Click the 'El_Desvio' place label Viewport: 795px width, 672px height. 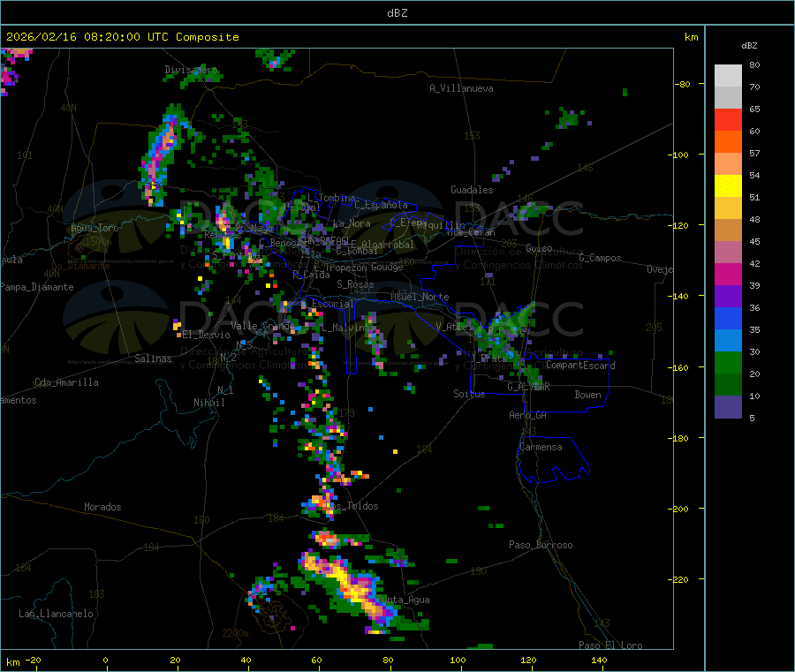(x=206, y=335)
